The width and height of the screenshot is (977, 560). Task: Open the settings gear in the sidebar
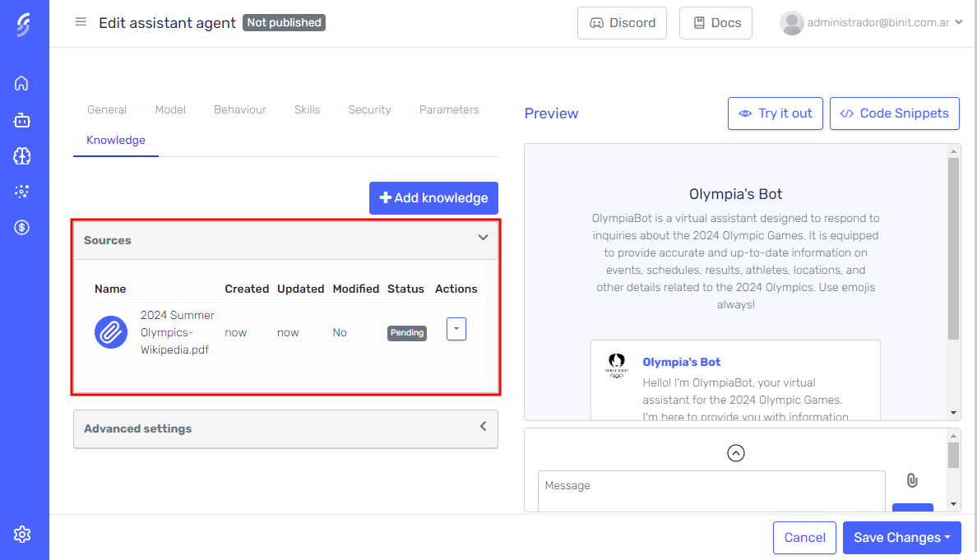[22, 535]
